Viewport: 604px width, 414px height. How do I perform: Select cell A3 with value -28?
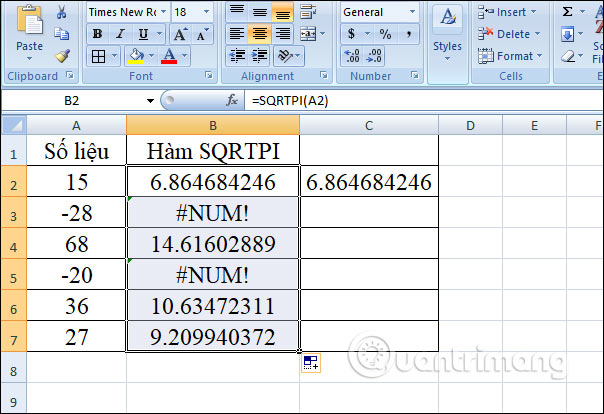pyautogui.click(x=77, y=212)
